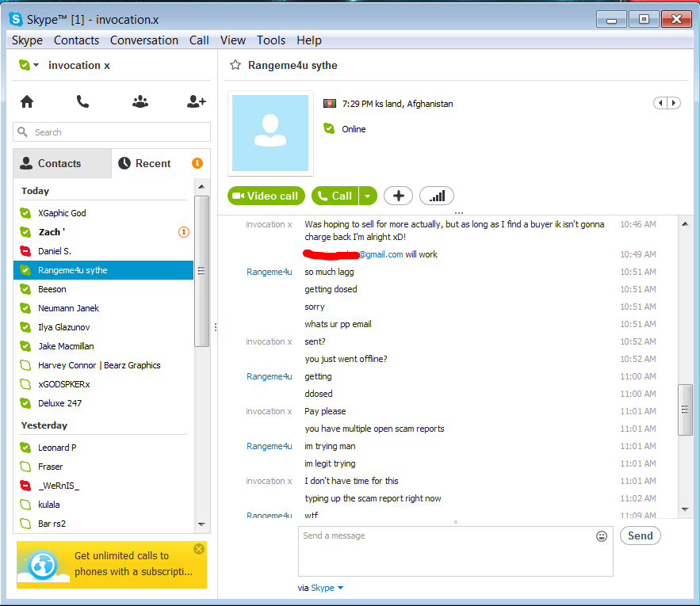
Task: Click contact list scroll up arrow
Action: (x=201, y=186)
